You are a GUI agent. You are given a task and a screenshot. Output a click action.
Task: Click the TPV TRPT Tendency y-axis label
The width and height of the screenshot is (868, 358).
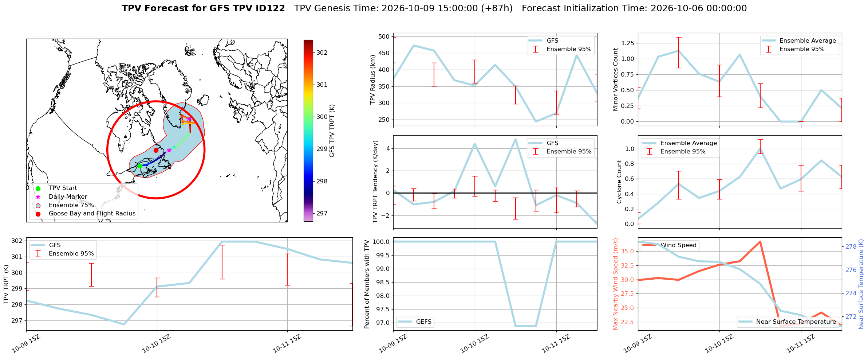[x=375, y=182]
